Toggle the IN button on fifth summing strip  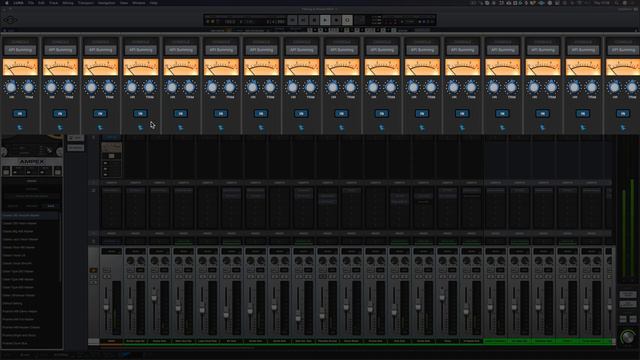(x=180, y=113)
